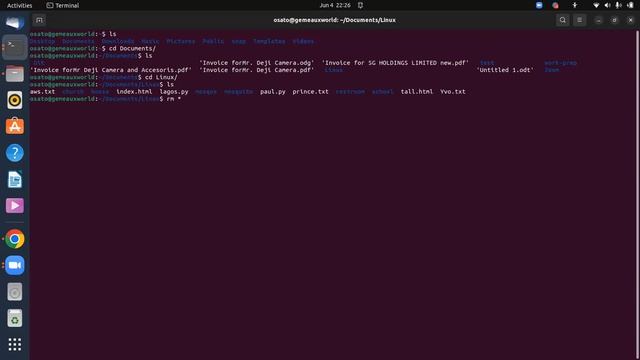This screenshot has width=640, height=360.
Task: Click the terminal search magnifier icon
Action: [562, 20]
